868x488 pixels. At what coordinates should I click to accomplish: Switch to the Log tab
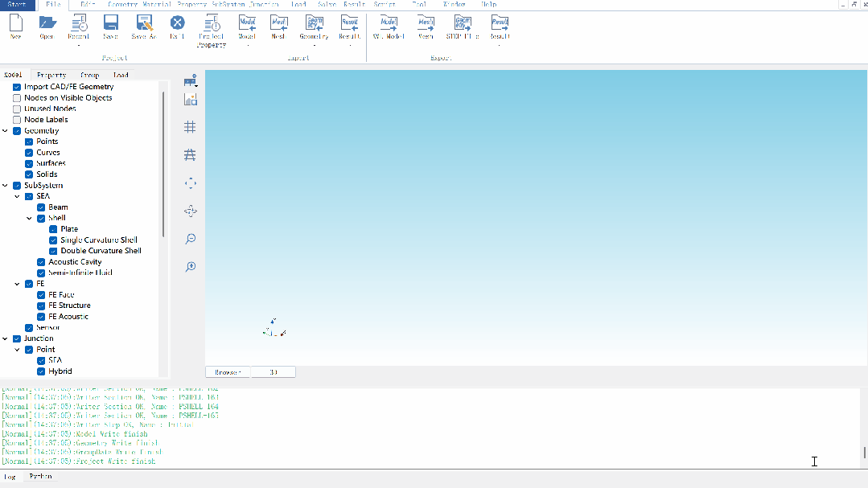(10, 477)
